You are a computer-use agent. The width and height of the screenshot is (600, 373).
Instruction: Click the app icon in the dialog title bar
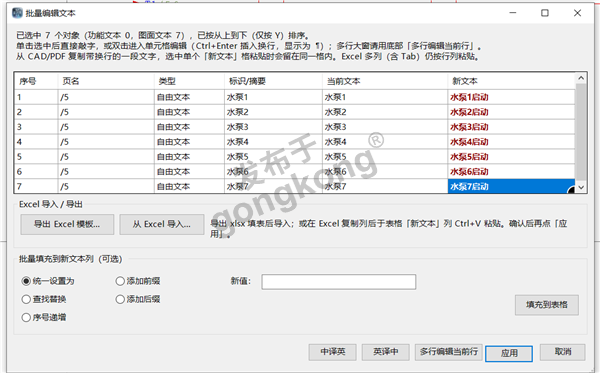17,13
